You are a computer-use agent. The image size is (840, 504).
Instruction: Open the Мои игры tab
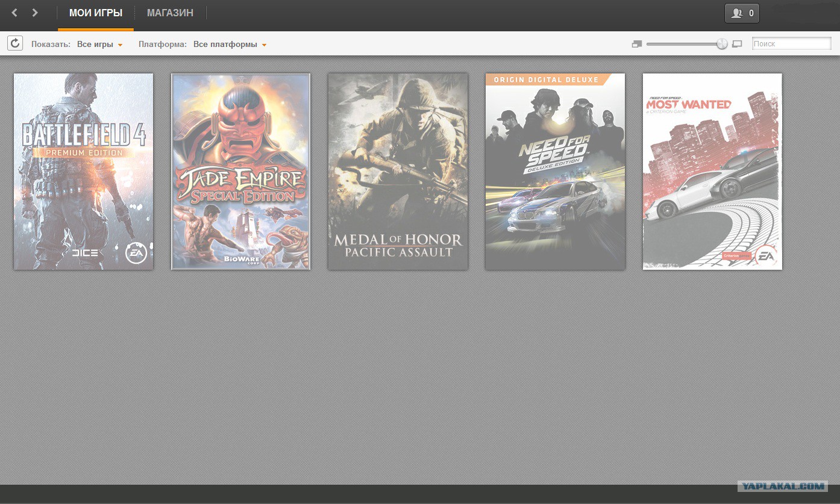[96, 13]
